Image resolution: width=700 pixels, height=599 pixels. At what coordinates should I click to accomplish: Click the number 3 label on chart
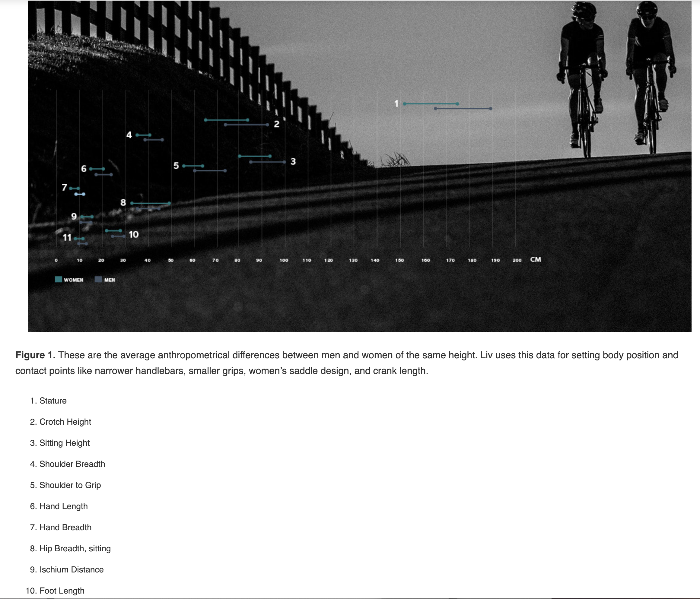click(293, 161)
